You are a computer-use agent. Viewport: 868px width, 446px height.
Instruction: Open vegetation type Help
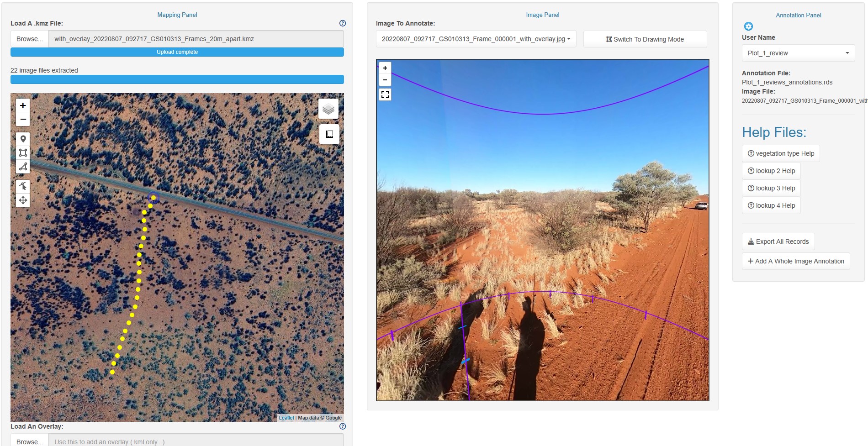(x=780, y=153)
